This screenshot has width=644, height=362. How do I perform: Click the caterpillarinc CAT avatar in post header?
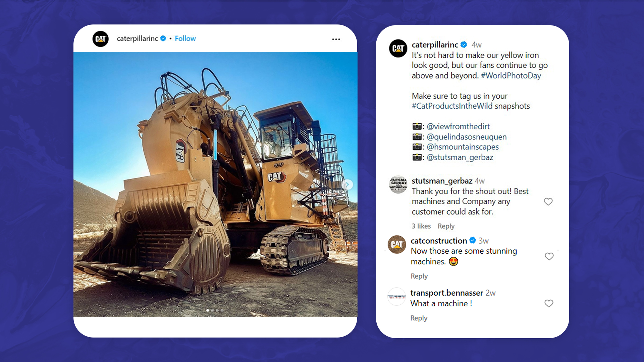(101, 39)
